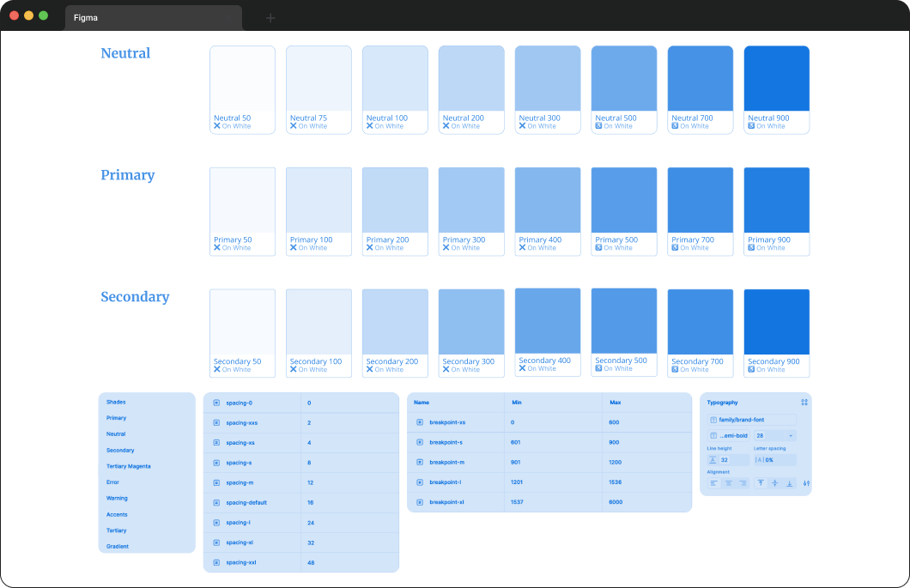Choose the vertical align middle icon

click(x=775, y=483)
